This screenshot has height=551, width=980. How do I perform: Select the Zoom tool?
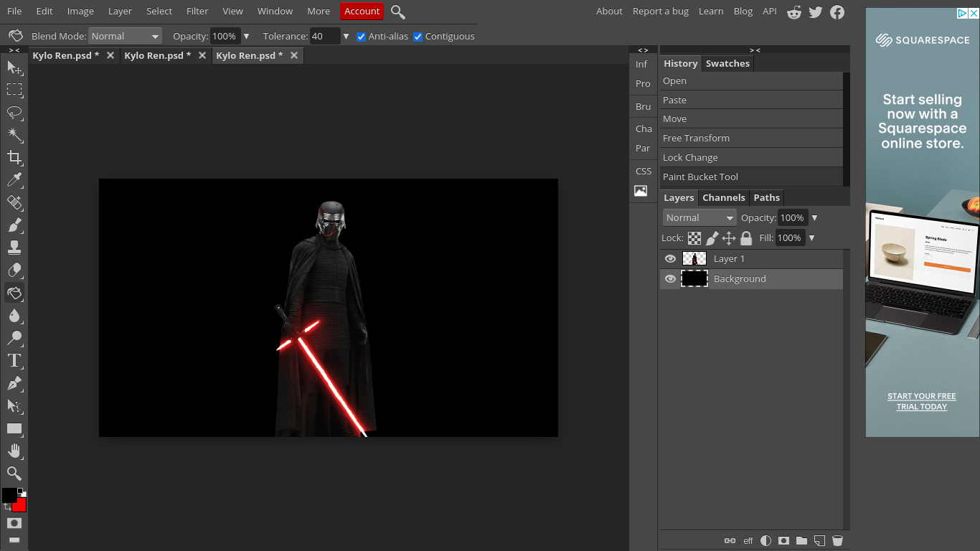pyautogui.click(x=14, y=474)
